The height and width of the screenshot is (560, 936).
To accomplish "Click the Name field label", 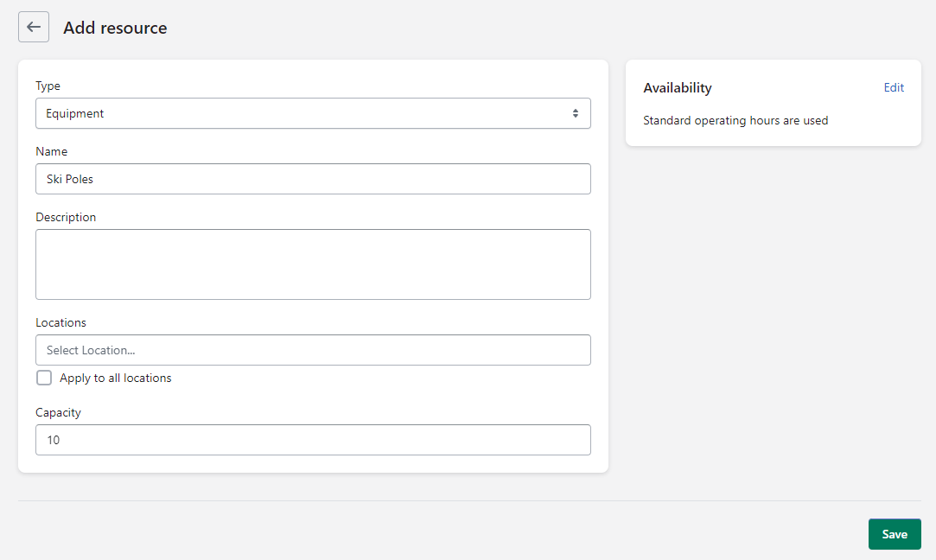I will (x=51, y=151).
